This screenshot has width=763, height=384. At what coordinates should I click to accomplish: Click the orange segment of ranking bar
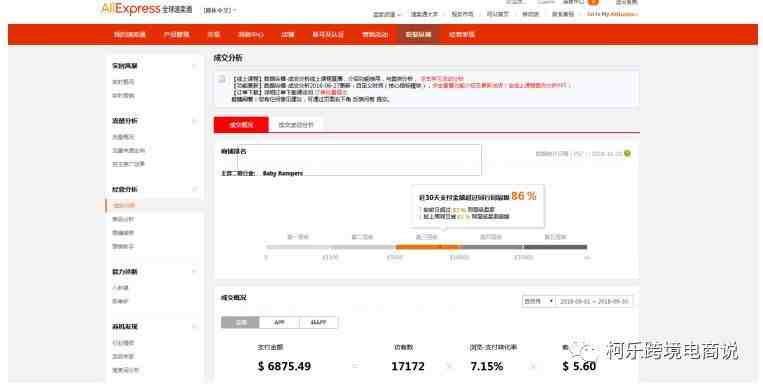pos(428,247)
